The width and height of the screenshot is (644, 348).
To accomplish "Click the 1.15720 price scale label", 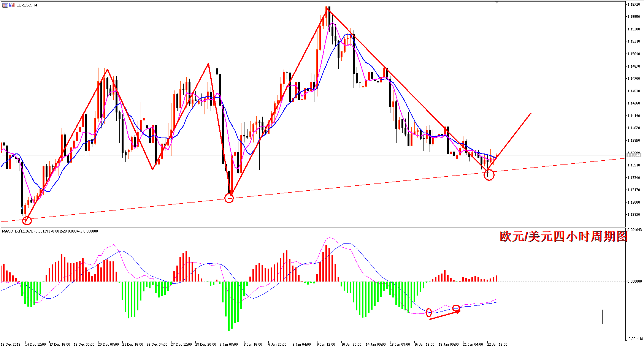I will [x=634, y=5].
